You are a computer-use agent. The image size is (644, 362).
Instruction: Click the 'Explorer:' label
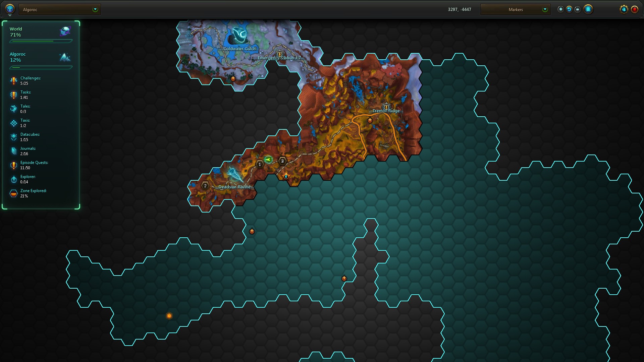[x=28, y=177]
